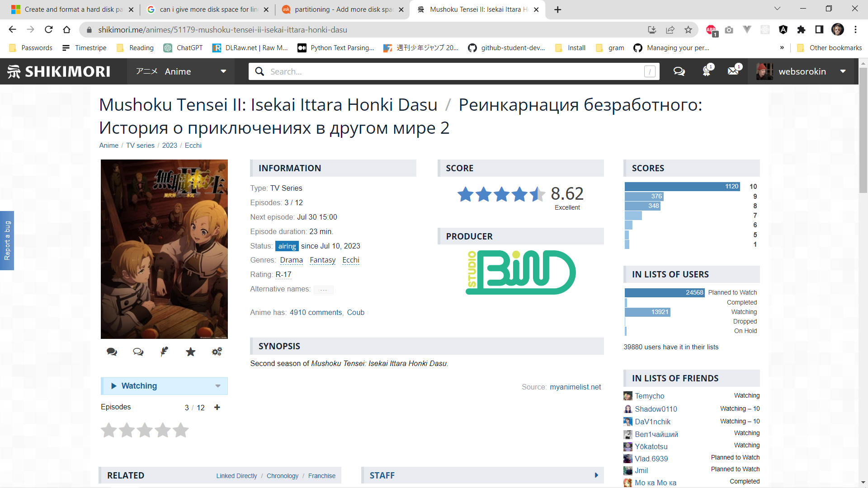868x488 pixels.
Task: Rate the anime with the fifth star
Action: (180, 430)
